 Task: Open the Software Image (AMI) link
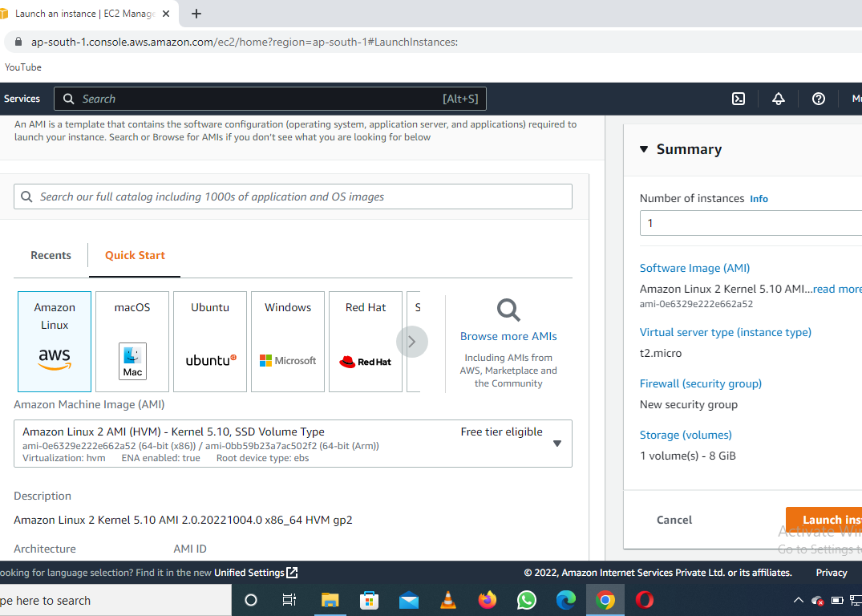click(x=694, y=268)
